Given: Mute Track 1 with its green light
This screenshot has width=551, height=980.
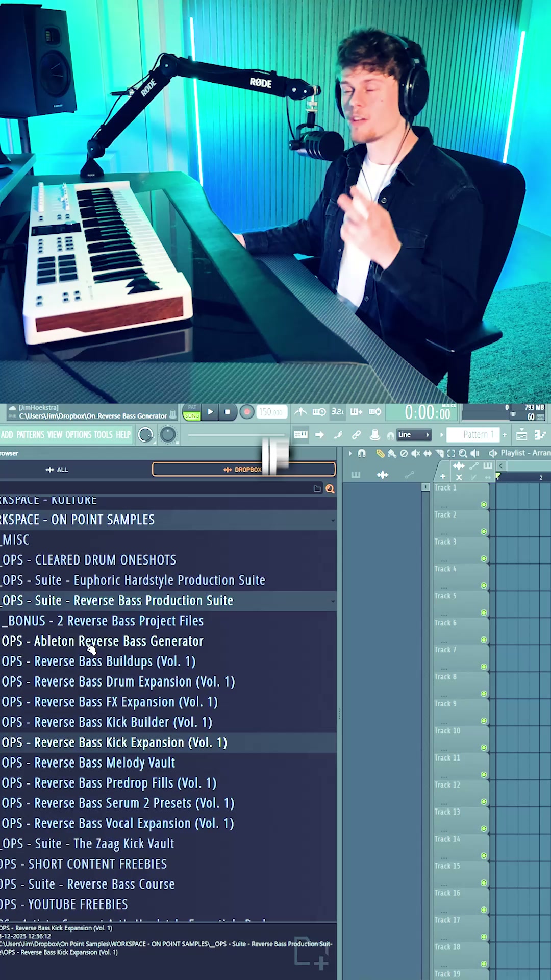Looking at the screenshot, I should point(484,505).
